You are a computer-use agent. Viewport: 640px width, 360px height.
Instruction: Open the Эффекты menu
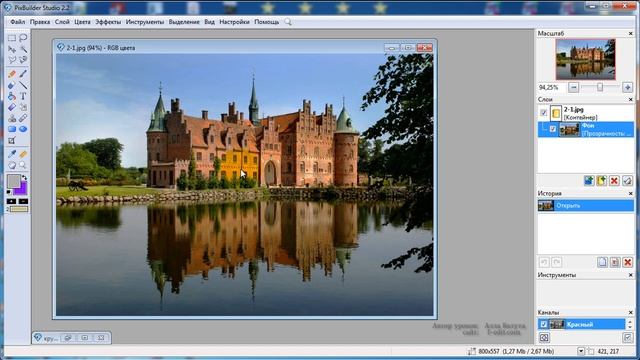pyautogui.click(x=108, y=22)
